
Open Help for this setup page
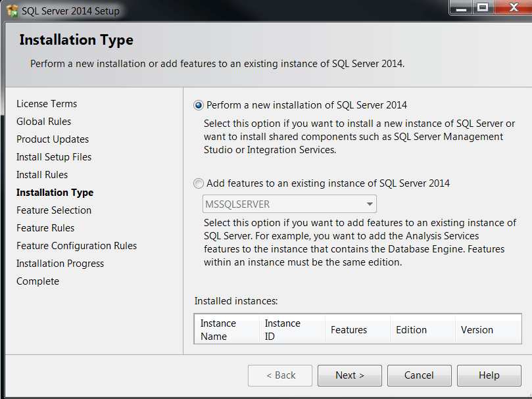(489, 375)
